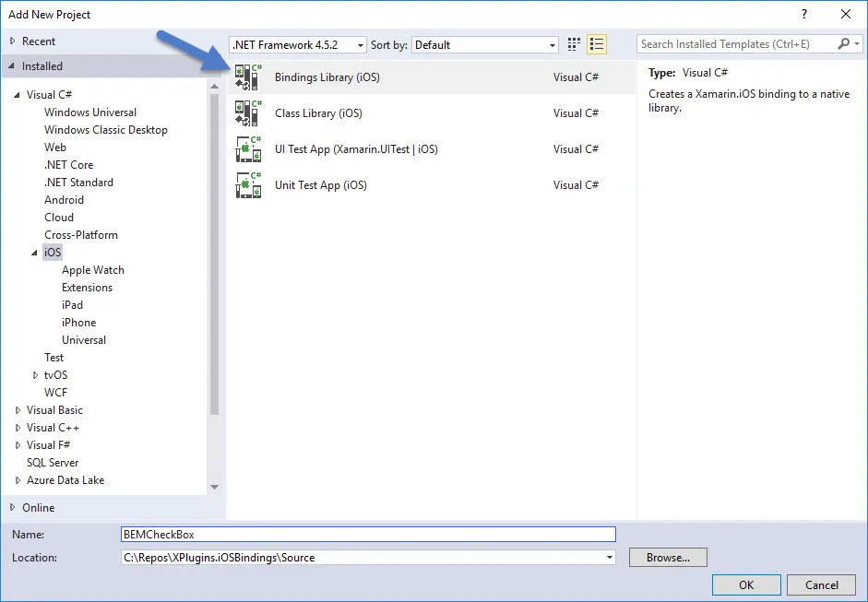Open the Sort by Default dropdown

pos(485,45)
